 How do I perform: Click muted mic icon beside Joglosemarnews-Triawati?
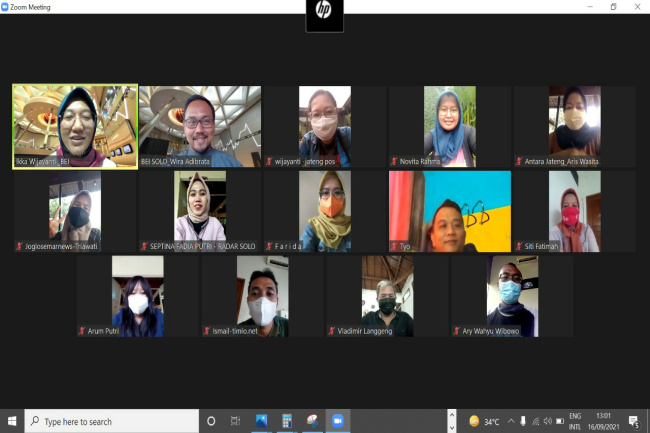tap(19, 246)
